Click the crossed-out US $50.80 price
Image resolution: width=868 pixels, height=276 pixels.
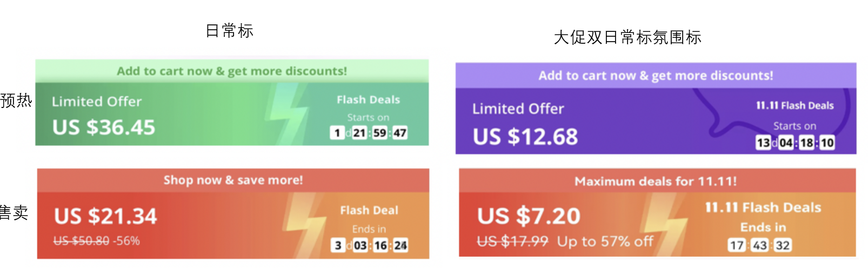click(81, 241)
